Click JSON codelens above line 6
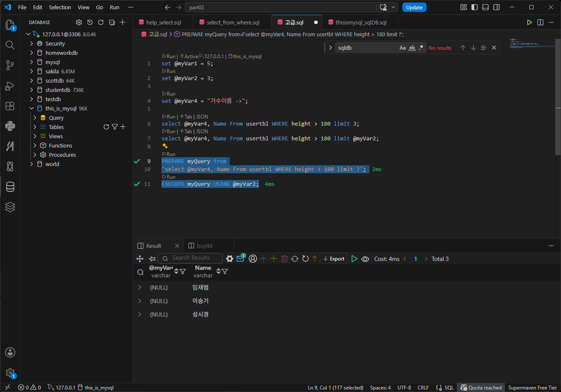This screenshot has width=561, height=392. 202,117
